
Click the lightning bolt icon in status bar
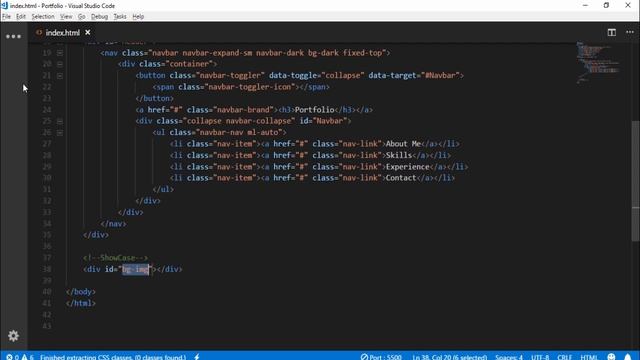click(197, 357)
